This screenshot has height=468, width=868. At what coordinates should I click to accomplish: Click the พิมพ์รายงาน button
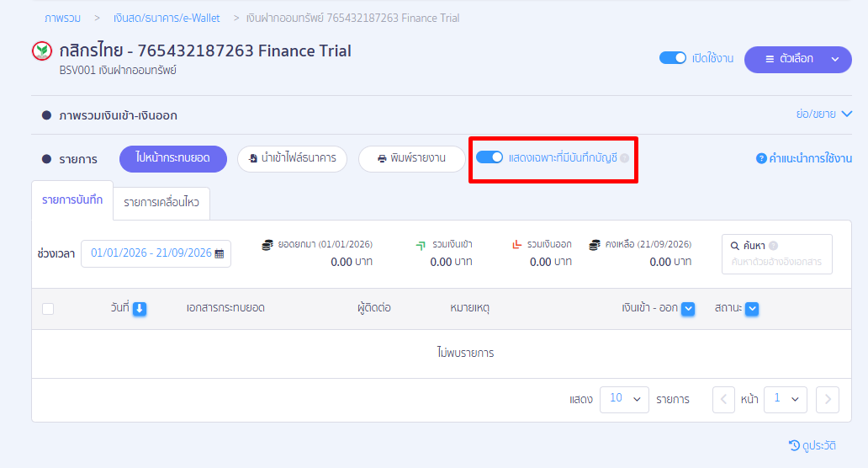(x=412, y=159)
